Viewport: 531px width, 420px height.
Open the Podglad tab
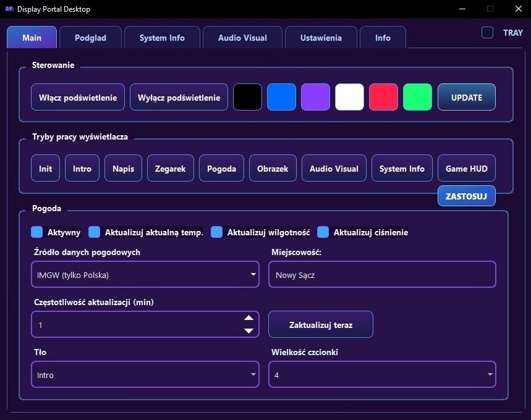click(90, 38)
